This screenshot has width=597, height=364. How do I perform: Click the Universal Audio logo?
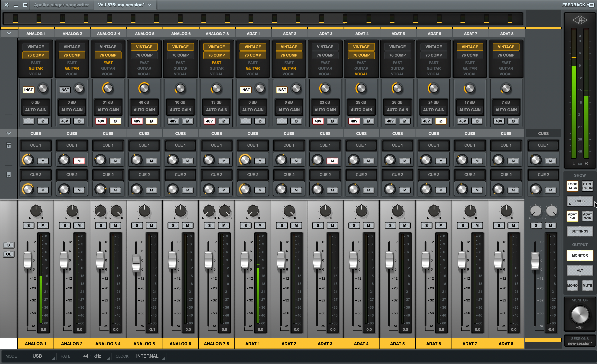[x=580, y=20]
